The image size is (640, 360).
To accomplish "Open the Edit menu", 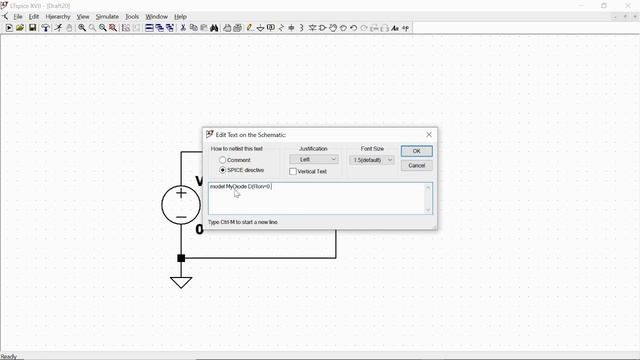I will (x=34, y=17).
